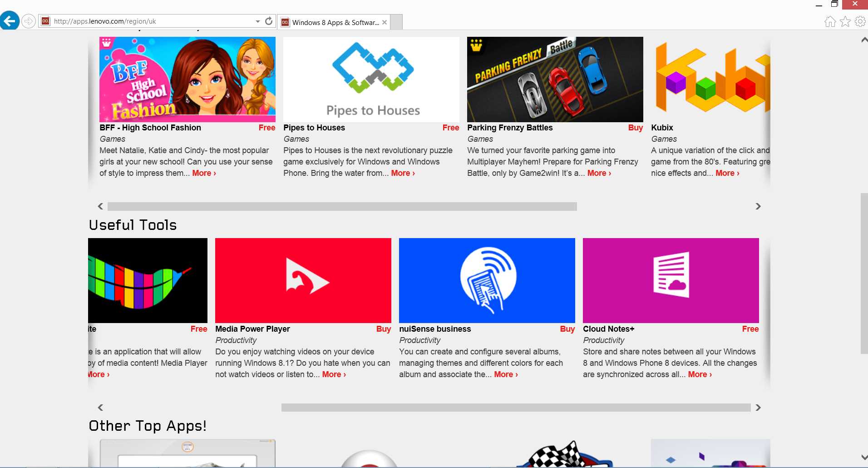Restore down the browser window
The image size is (868, 468).
coord(834,4)
